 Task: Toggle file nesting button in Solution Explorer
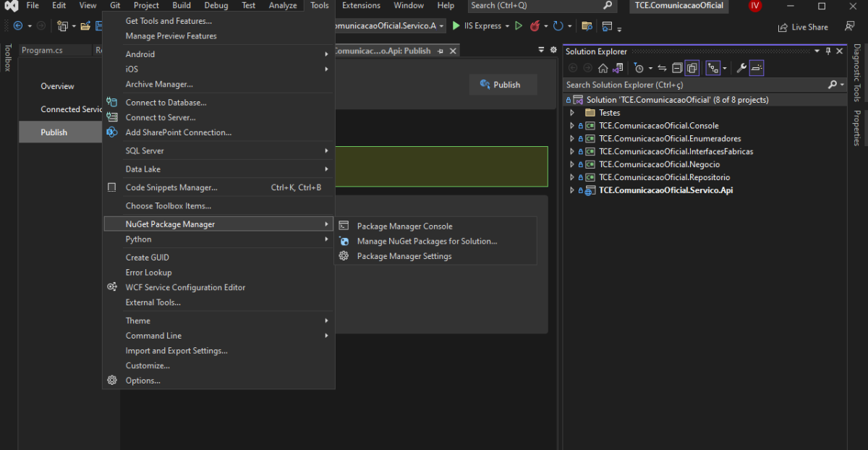click(x=713, y=68)
